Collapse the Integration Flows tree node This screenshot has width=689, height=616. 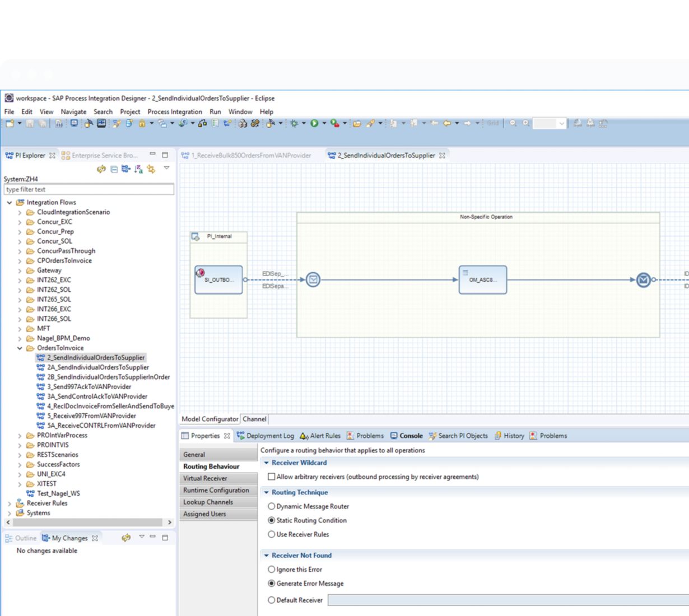[10, 203]
